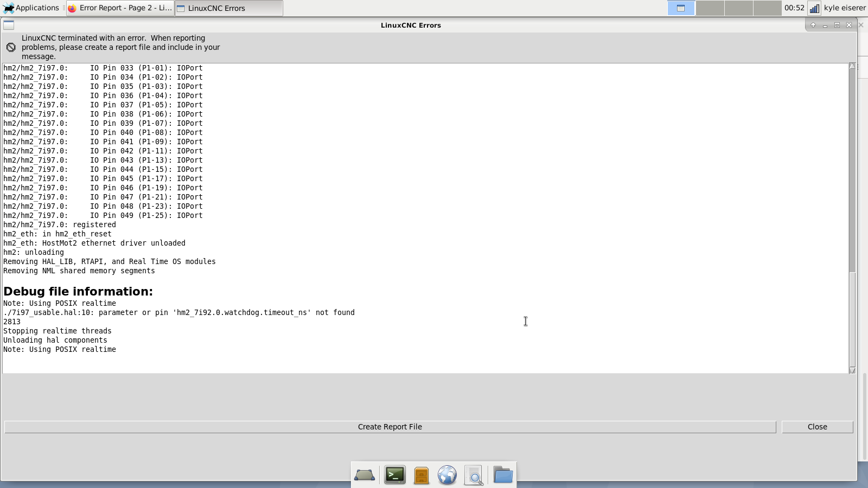Click the IO Pin 033 (P1-01) line
Viewport: 868px width, 488px height.
(x=103, y=68)
